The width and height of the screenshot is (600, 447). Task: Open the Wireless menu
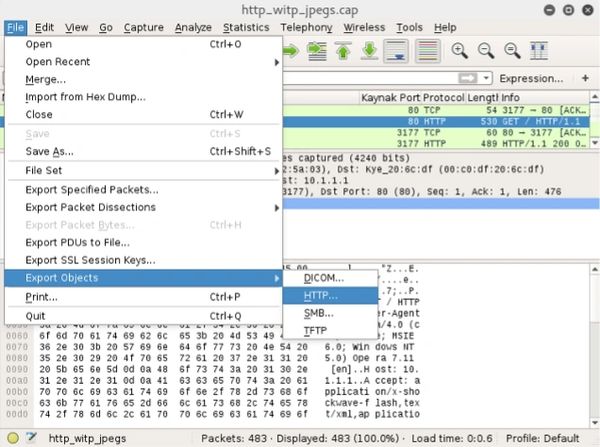[364, 28]
